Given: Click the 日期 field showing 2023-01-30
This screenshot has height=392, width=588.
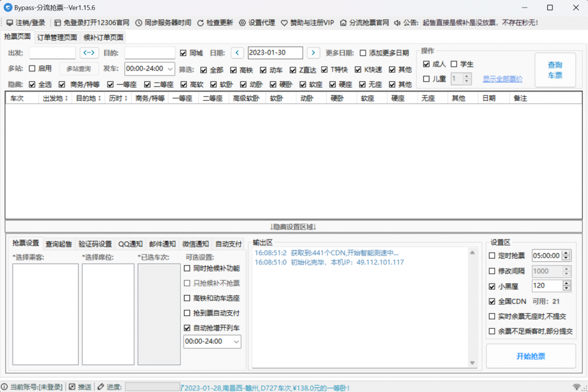Looking at the screenshot, I should coord(275,53).
